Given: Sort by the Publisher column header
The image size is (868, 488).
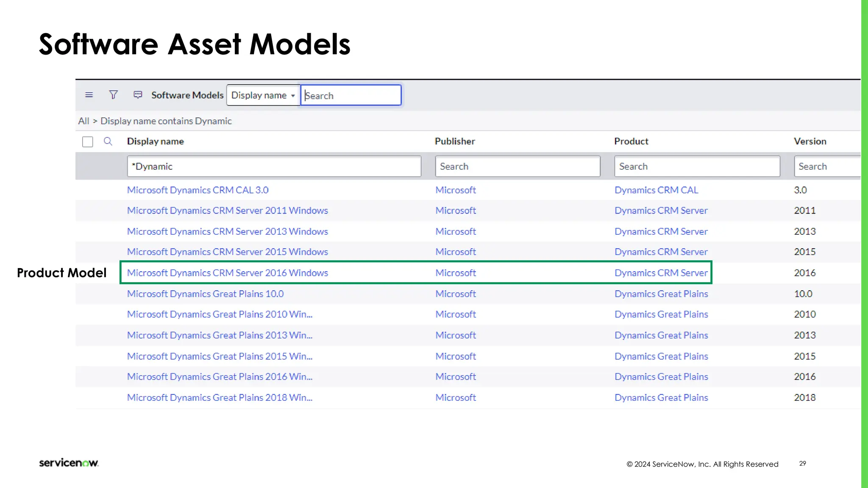Looking at the screenshot, I should coord(455,141).
